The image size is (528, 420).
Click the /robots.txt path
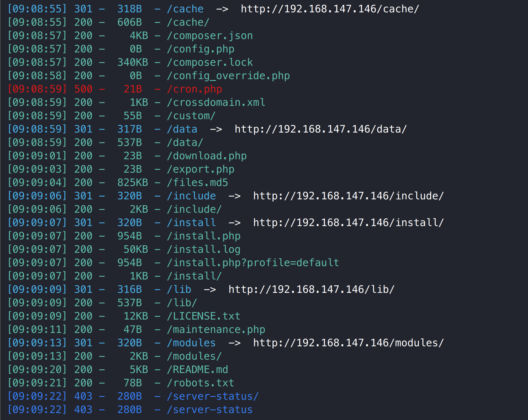(201, 383)
